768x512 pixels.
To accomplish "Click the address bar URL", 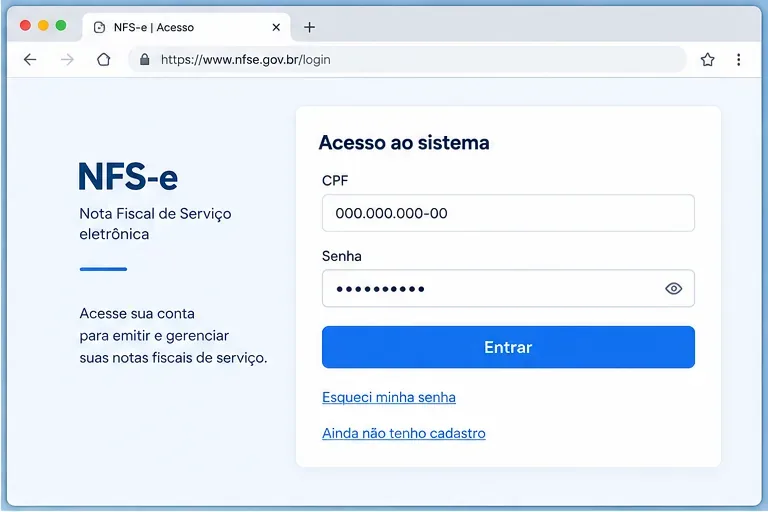I will point(245,60).
